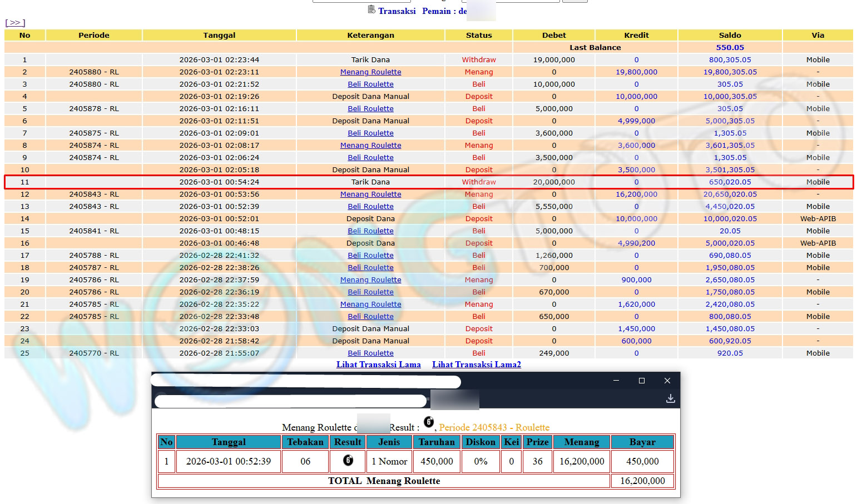Open Menang Roulette link in row 2
The height and width of the screenshot is (504, 857).
[x=370, y=72]
